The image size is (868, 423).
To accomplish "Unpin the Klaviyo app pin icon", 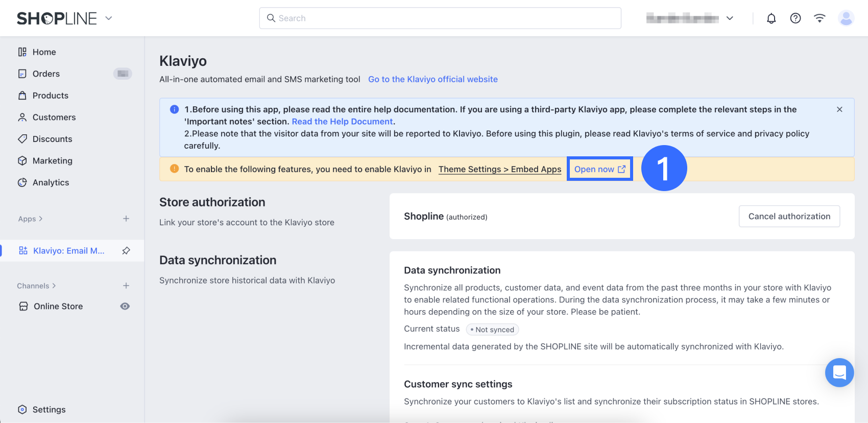I will (x=126, y=251).
